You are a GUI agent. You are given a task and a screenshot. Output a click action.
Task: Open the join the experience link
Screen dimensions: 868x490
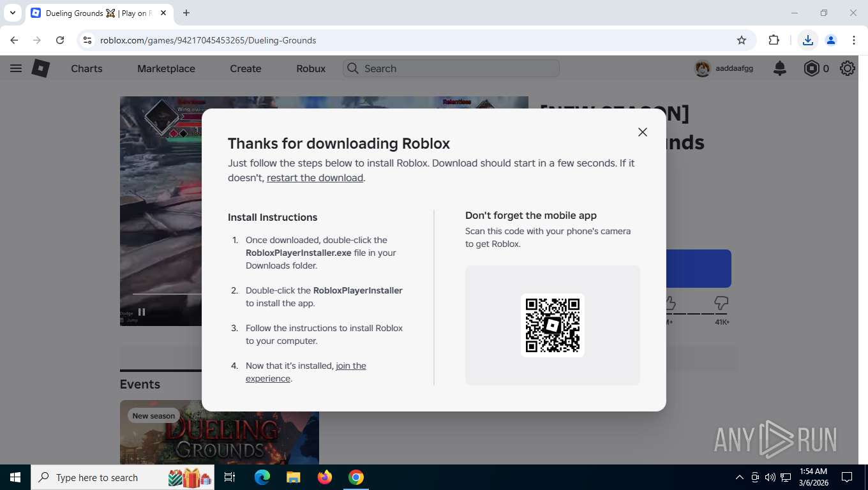click(x=306, y=372)
